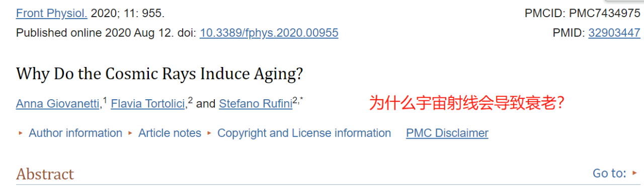This screenshot has width=644, height=196.
Task: Click the PMCID PMC7434975 text
Action: point(583,14)
